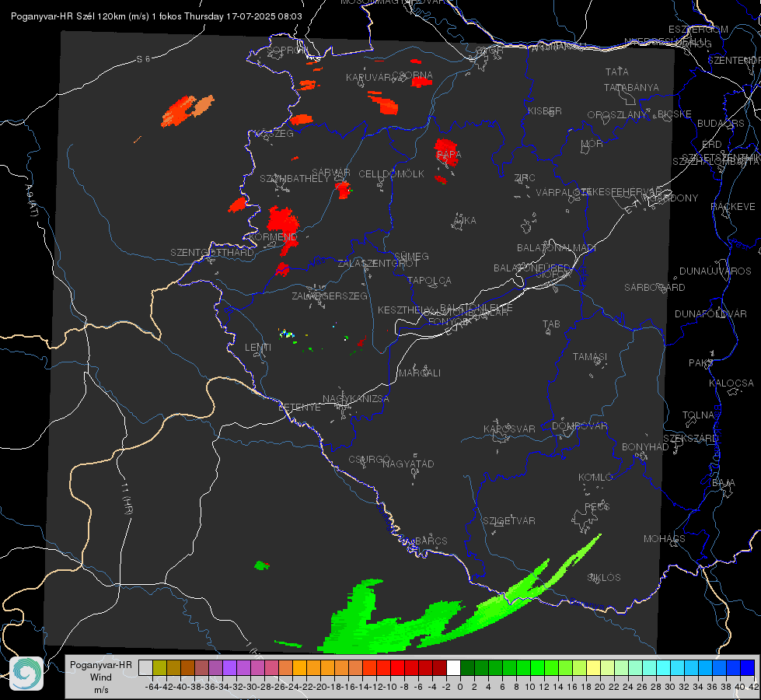Click the TATABANYA city label
Screen dimensions: 761x700
tap(631, 87)
